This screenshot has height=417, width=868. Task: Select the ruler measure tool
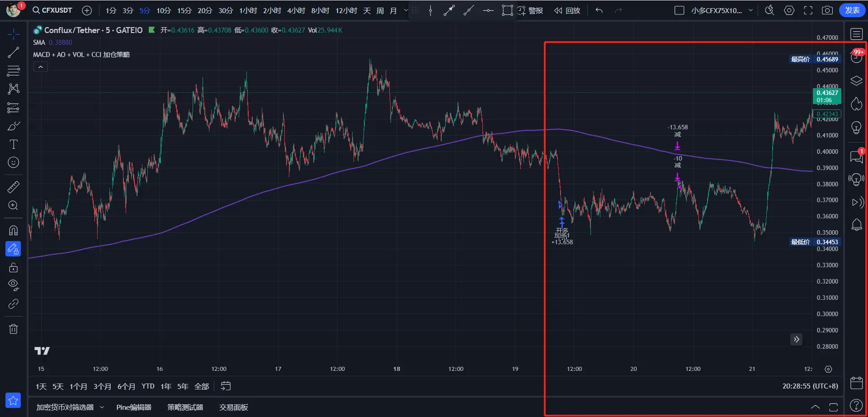[x=14, y=187]
